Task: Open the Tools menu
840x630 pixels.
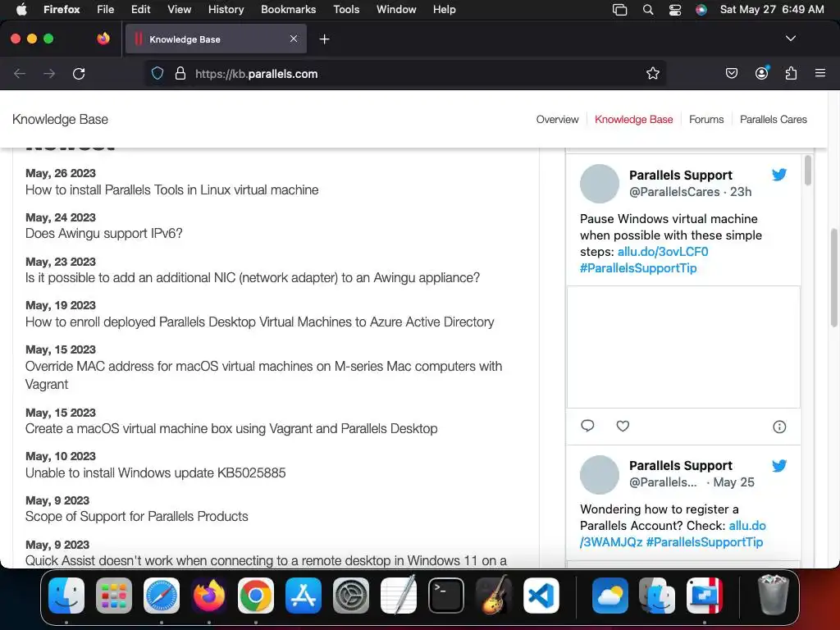Action: tap(346, 10)
